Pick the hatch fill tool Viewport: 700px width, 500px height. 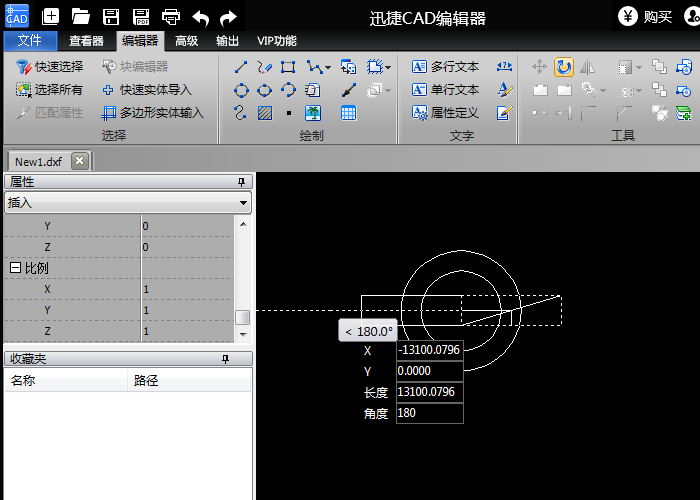[x=264, y=113]
